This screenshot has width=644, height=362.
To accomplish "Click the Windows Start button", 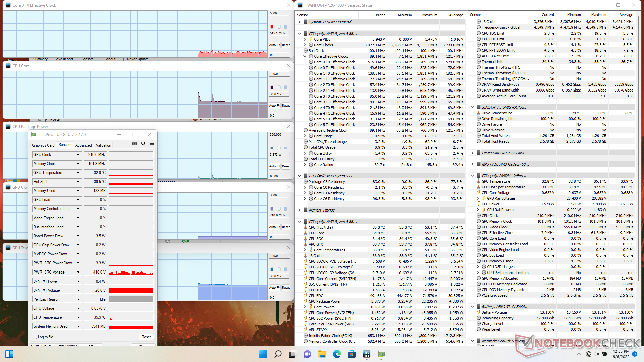I will [x=263, y=354].
